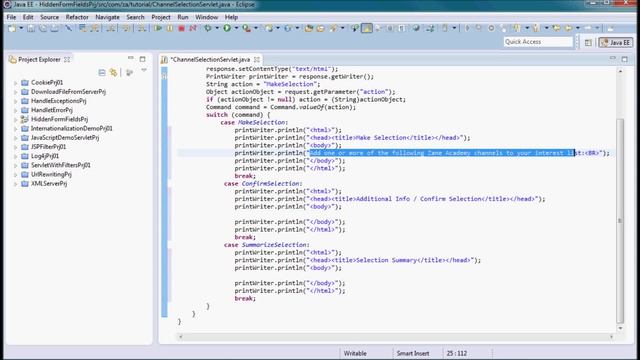
Task: Select InternationalizationDemoPrj01 in Project Explorer
Action: click(71, 128)
